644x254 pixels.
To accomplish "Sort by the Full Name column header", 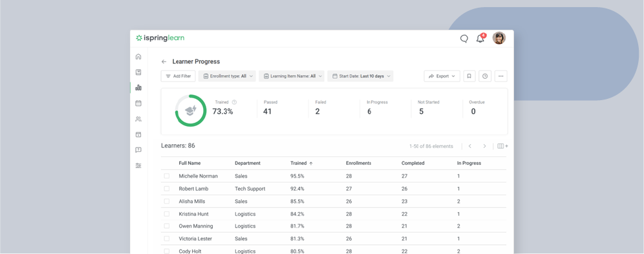I will [x=189, y=164].
